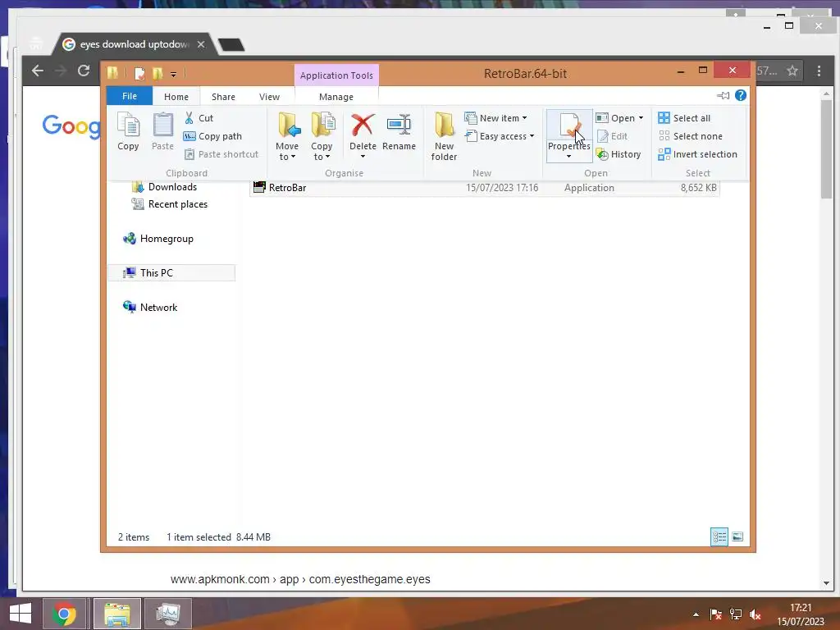Screen dimensions: 840x630
Task: Click Chrome page vertical scrollbar thumb
Action: (826, 149)
